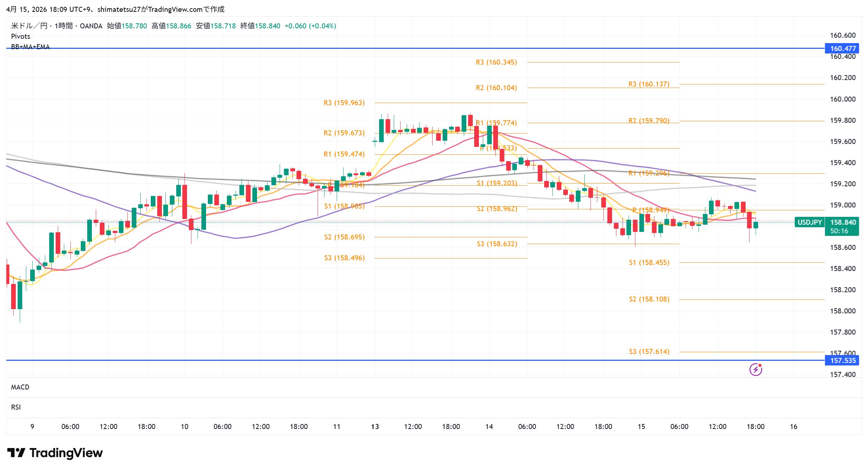The width and height of the screenshot is (868, 471).
Task: Click date 13 on time axis
Action: pos(375,426)
